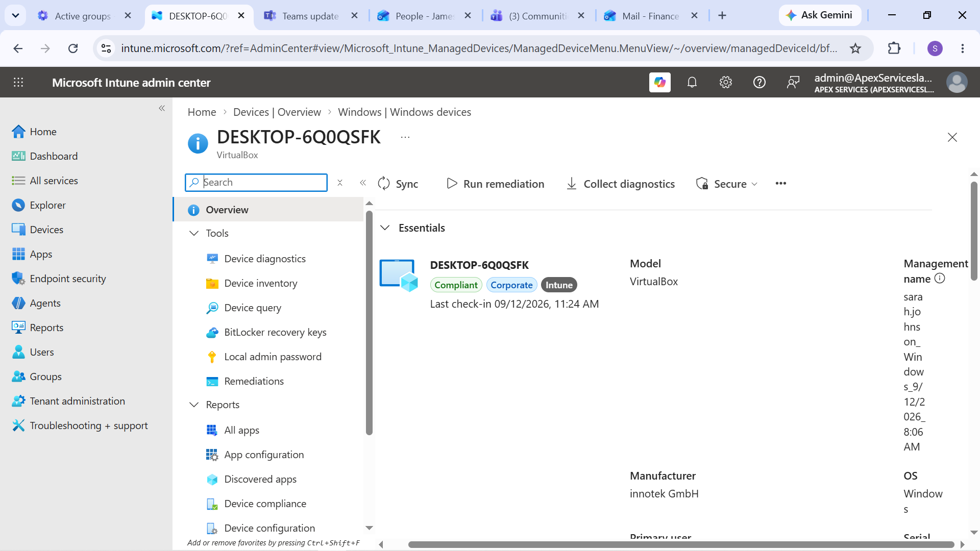The image size is (980, 551).
Task: Bookmark this page with the star icon
Action: tap(855, 48)
